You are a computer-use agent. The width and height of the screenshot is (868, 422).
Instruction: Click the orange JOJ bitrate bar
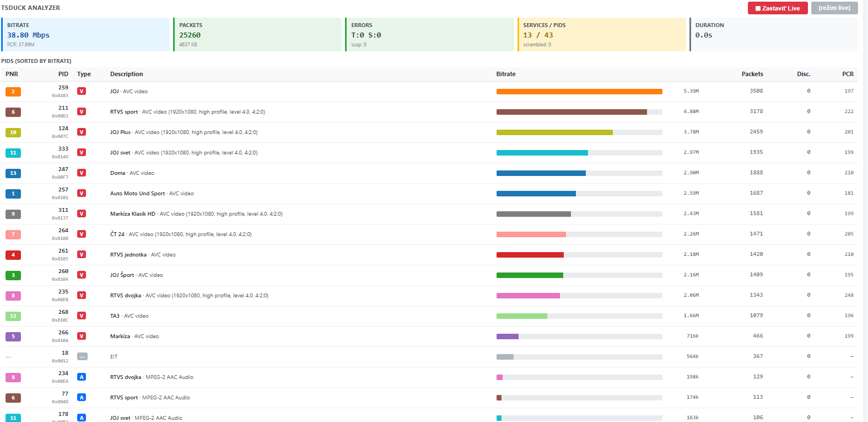579,92
